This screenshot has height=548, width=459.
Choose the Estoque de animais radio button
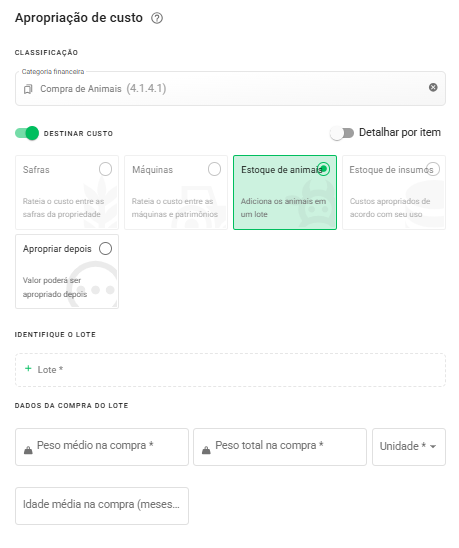(323, 169)
